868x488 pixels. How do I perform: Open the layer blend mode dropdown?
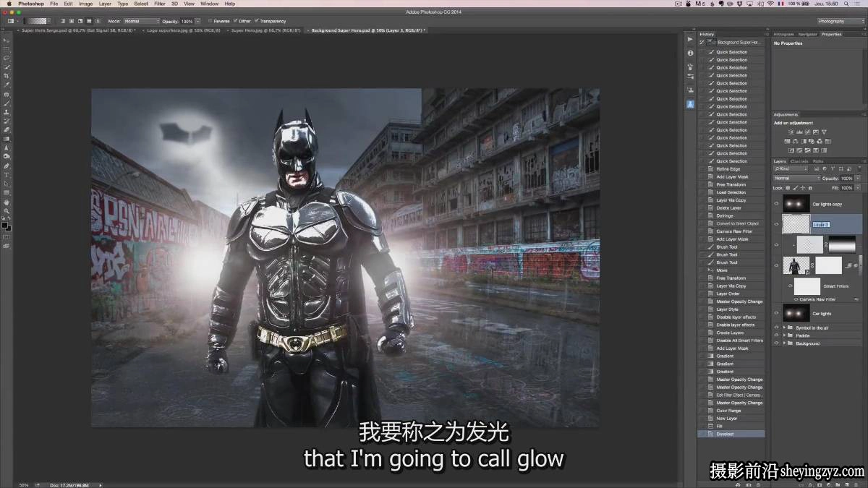[796, 178]
